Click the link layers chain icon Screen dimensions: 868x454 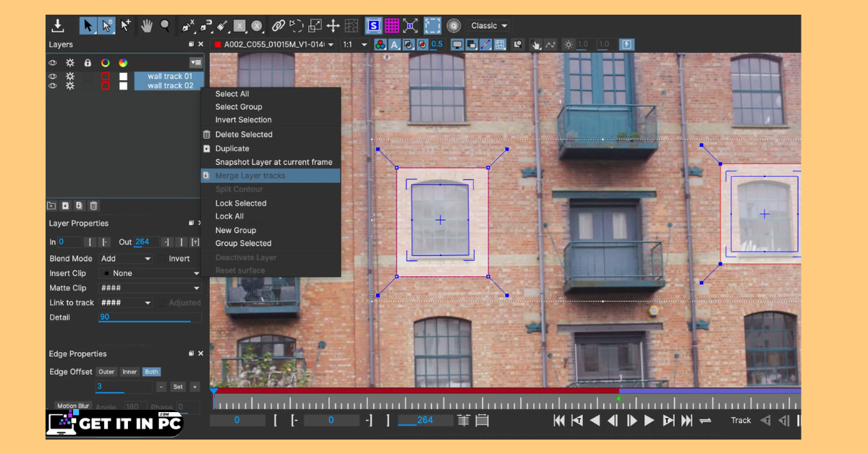tap(278, 26)
